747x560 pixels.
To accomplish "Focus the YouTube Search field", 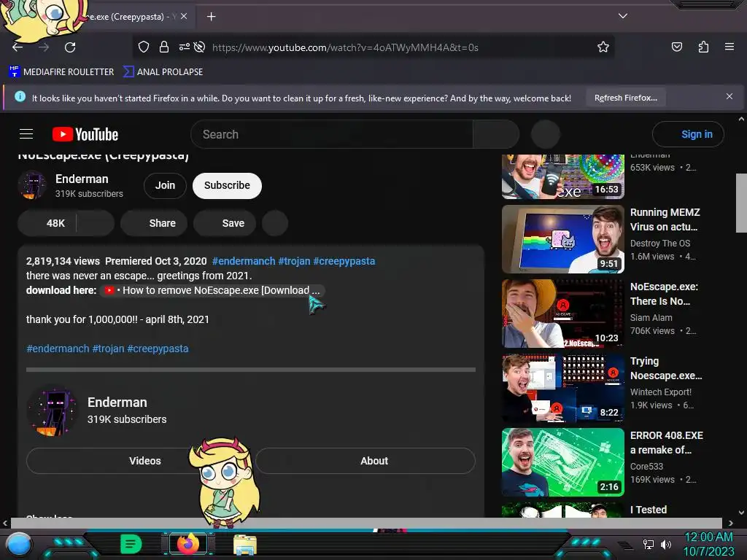I will 332,134.
